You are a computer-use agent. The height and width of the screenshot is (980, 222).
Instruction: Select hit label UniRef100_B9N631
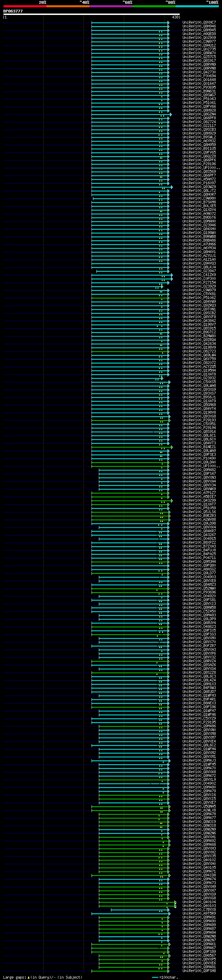199,91
